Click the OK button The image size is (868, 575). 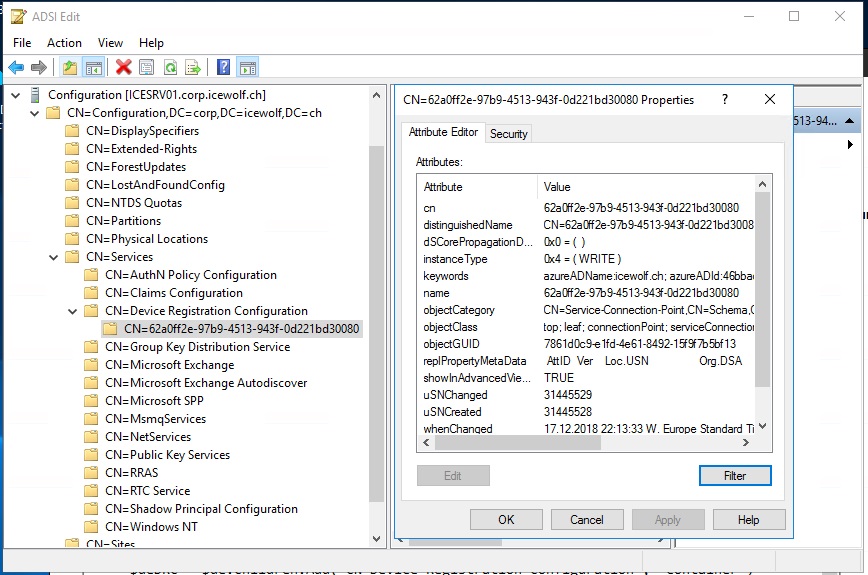point(506,520)
